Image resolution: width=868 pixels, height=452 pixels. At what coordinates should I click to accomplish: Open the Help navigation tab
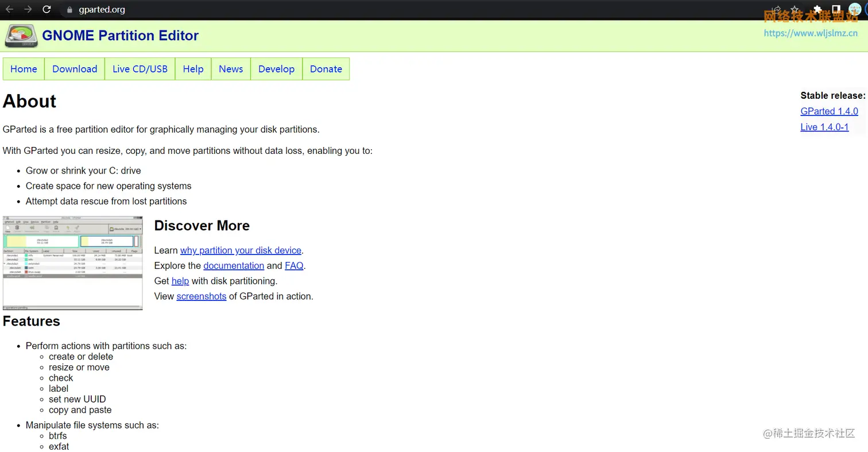point(193,69)
